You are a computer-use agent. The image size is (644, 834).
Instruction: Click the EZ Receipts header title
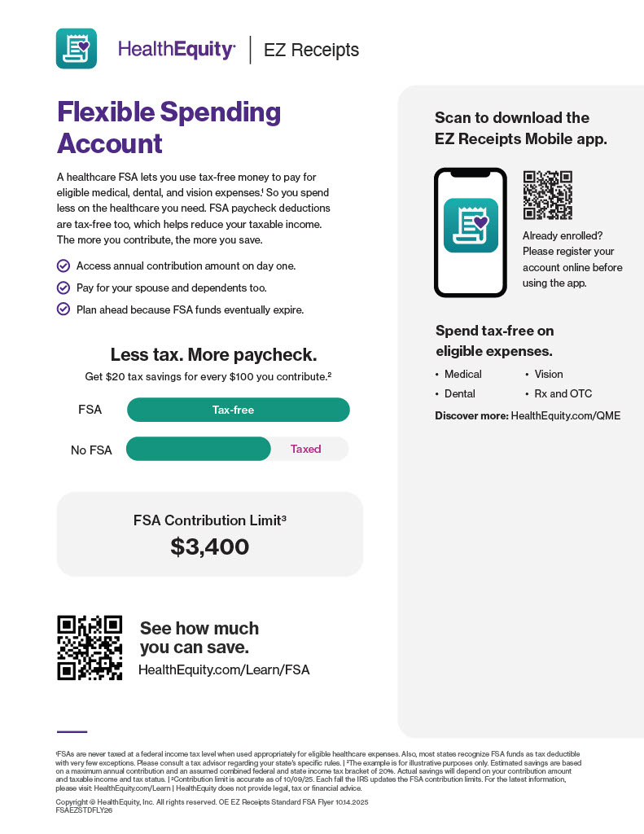click(x=311, y=50)
